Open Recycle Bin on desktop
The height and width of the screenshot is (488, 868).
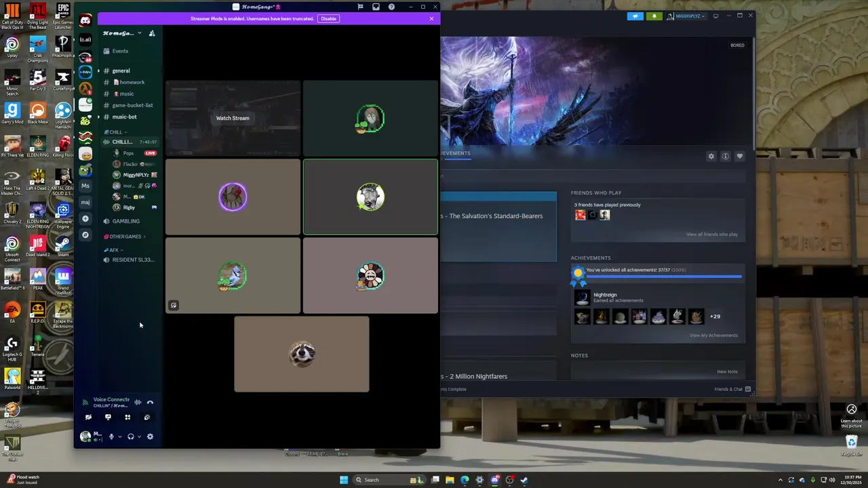[852, 445]
